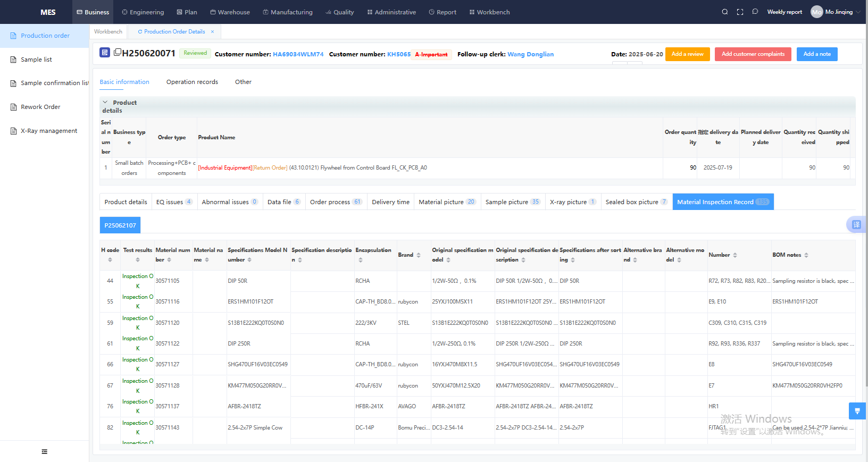Click the floating translate icon
Screen dimensions: 868x462
pyautogui.click(x=856, y=224)
